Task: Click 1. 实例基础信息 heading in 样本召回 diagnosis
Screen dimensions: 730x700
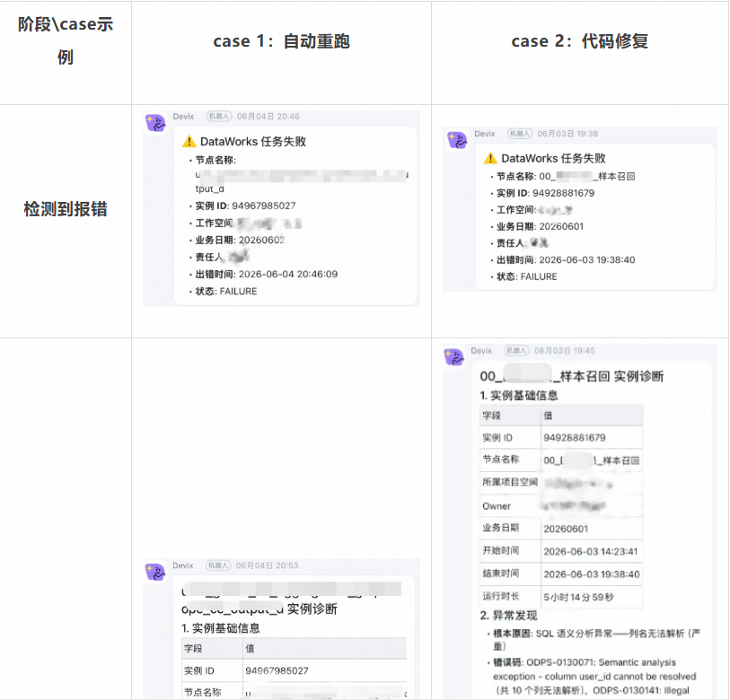Action: (519, 396)
